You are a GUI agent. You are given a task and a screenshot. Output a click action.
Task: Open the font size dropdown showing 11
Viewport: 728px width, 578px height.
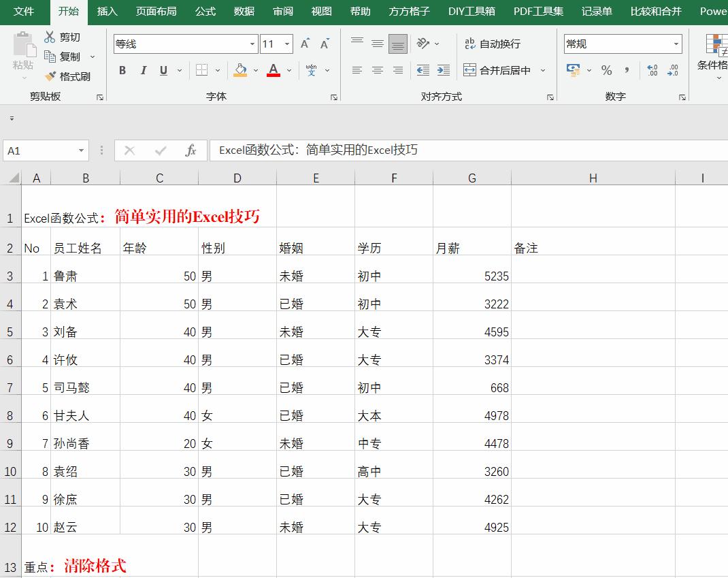pyautogui.click(x=285, y=43)
